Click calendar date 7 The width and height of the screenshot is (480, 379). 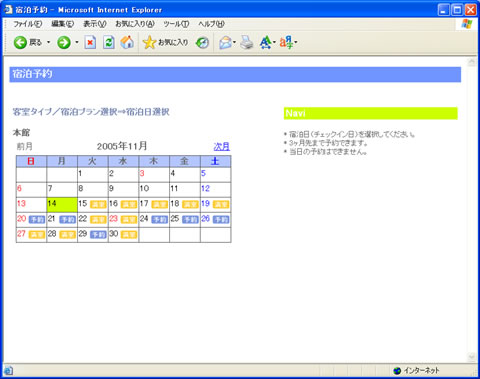[50, 189]
